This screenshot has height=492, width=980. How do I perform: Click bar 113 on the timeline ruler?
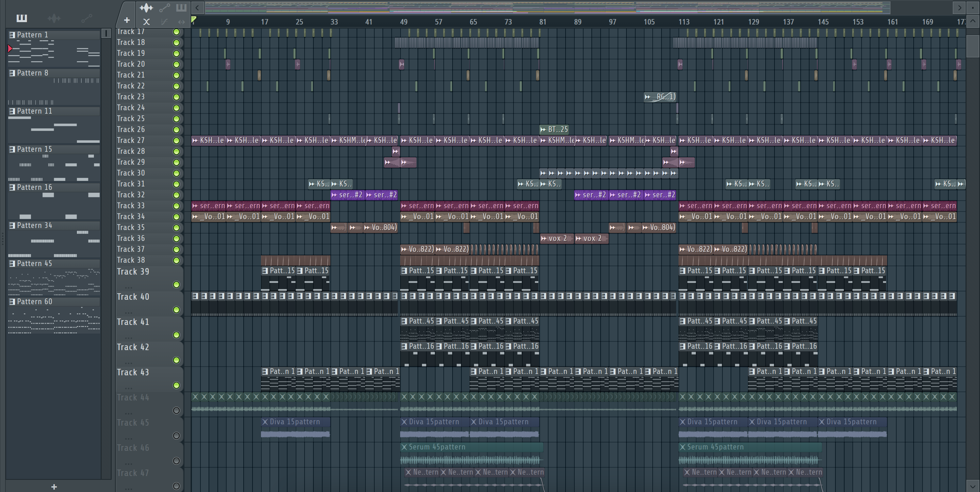pos(684,22)
